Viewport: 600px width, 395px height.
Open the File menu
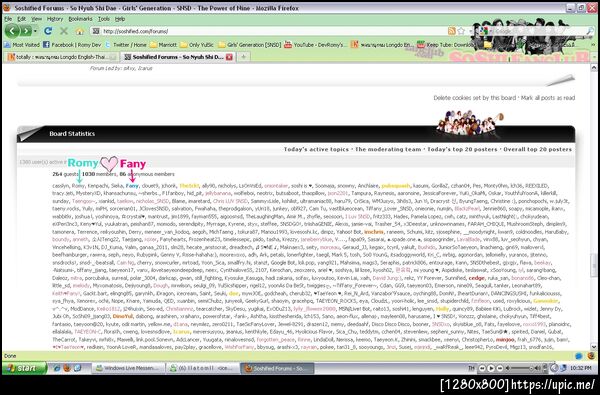(x=8, y=19)
